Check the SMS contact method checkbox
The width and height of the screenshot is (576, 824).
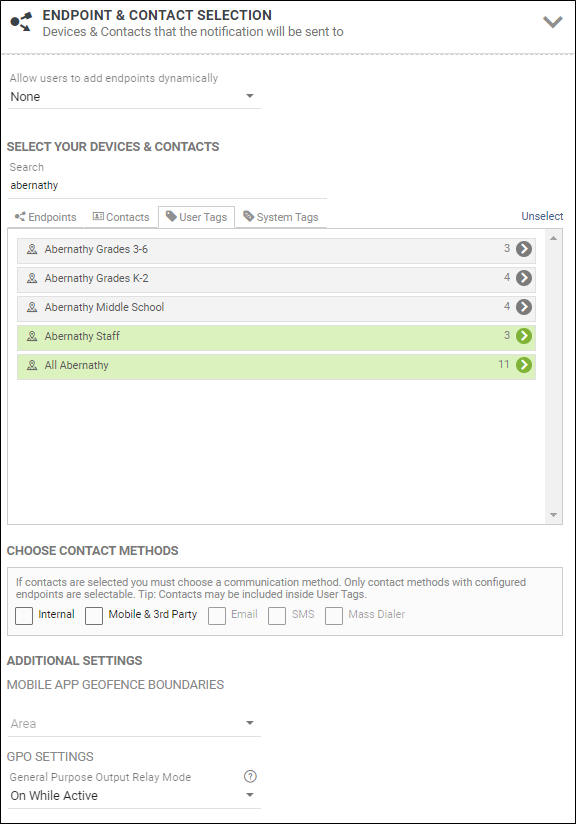(x=277, y=616)
